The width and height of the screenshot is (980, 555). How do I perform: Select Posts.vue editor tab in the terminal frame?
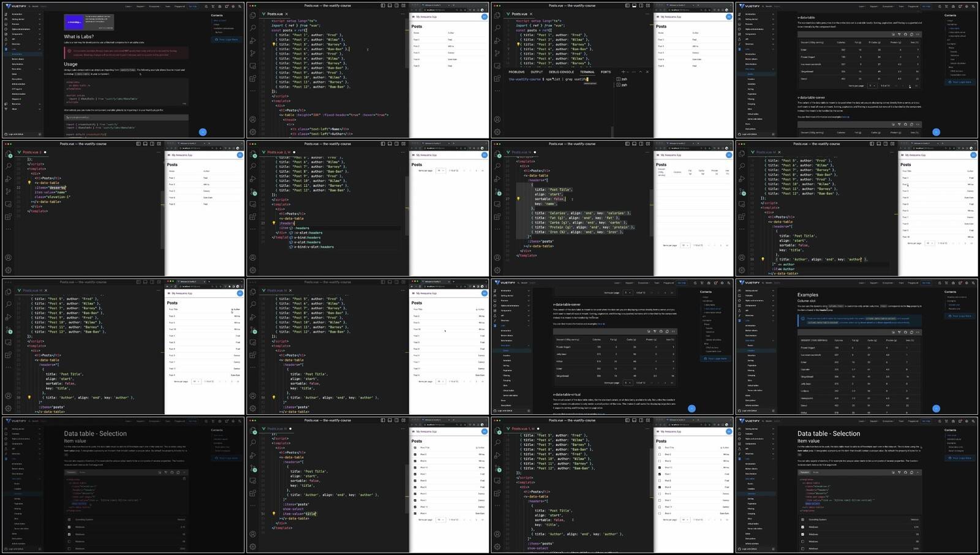coord(519,14)
